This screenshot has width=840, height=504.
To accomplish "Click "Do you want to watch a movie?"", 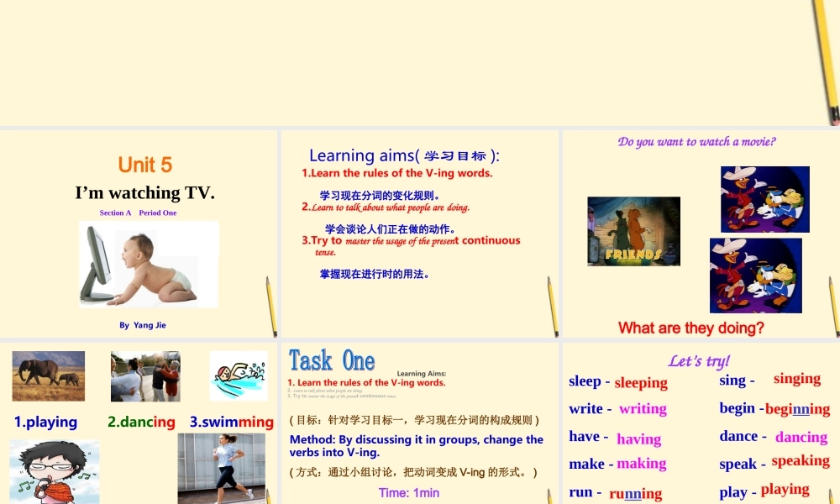I will pyautogui.click(x=696, y=141).
